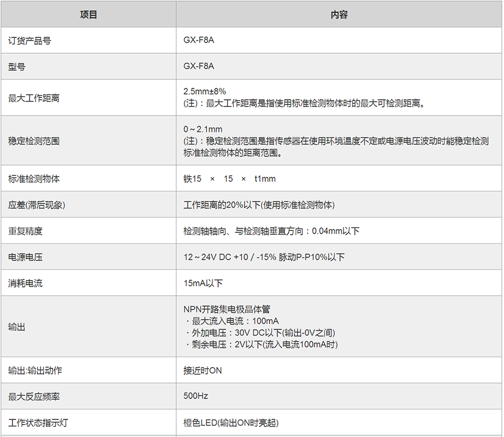This screenshot has width=504, height=437.
Task: Select the 消耗电流 row label
Action: [25, 283]
